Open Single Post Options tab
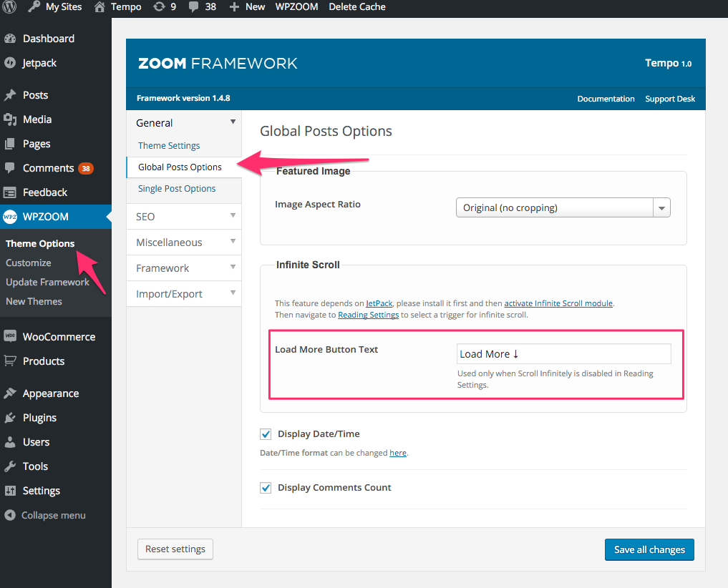Screen dimensions: 728x588 [x=177, y=188]
